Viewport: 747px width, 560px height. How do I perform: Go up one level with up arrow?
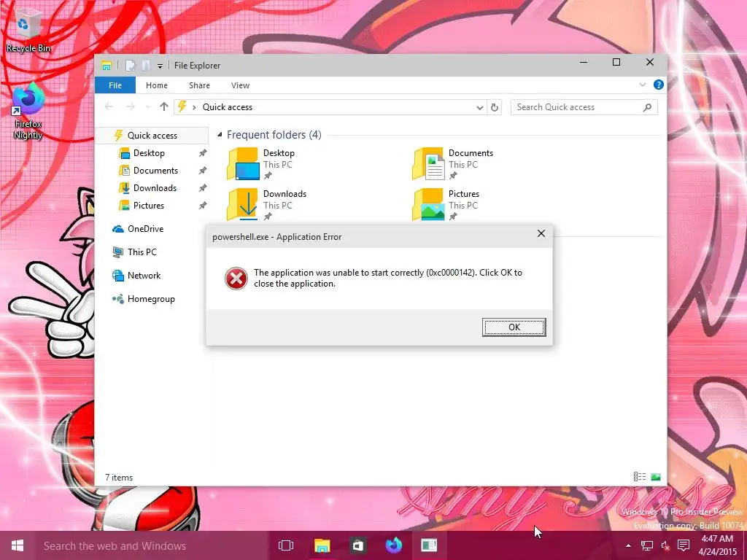164,106
